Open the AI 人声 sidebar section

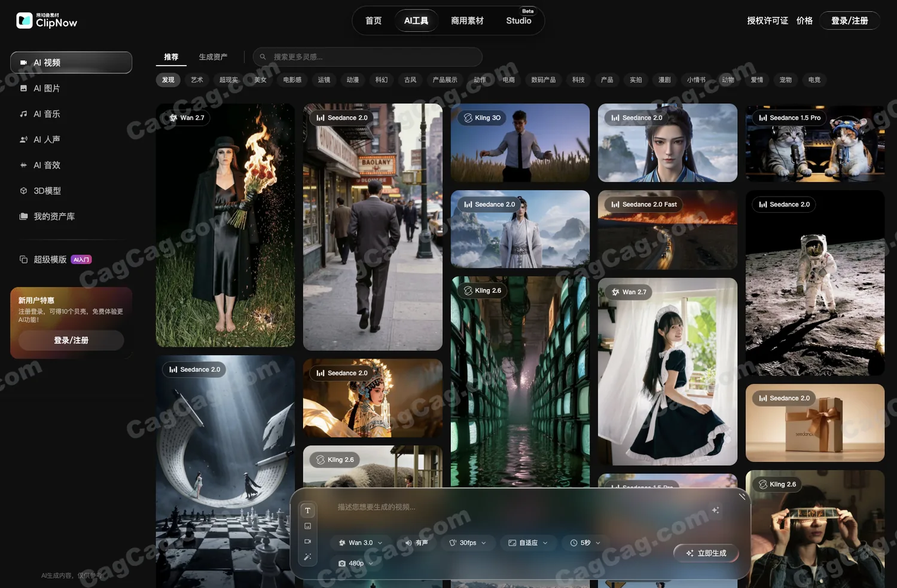point(71,140)
